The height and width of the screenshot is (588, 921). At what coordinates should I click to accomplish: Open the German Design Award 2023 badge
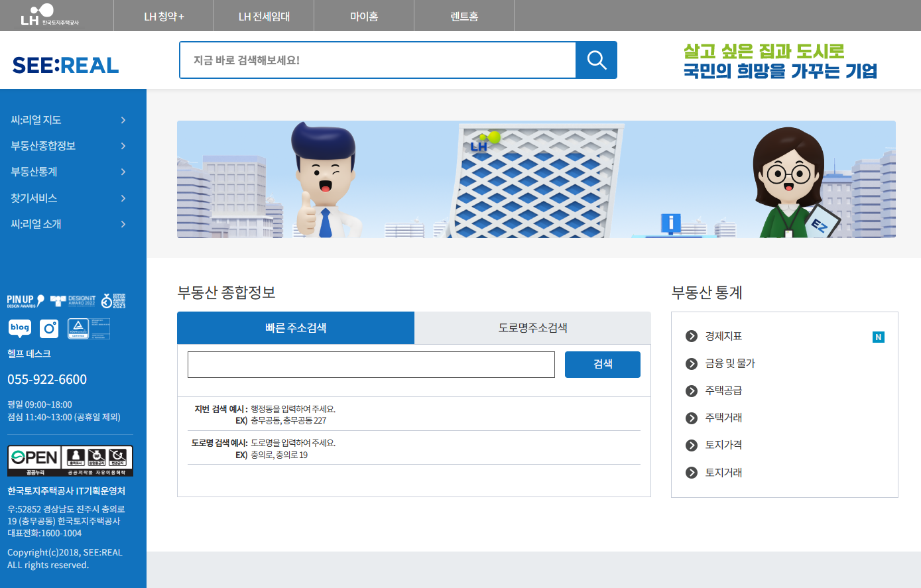coord(113,301)
